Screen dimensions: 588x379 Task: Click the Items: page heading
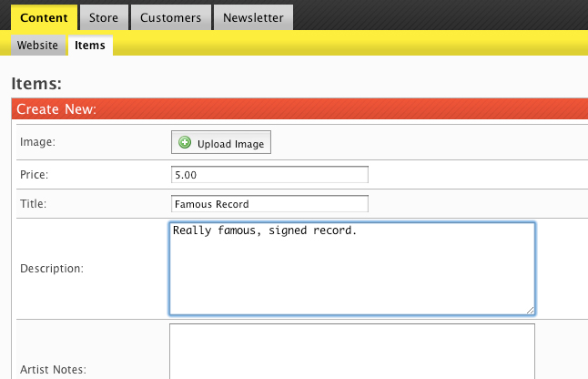(x=36, y=84)
